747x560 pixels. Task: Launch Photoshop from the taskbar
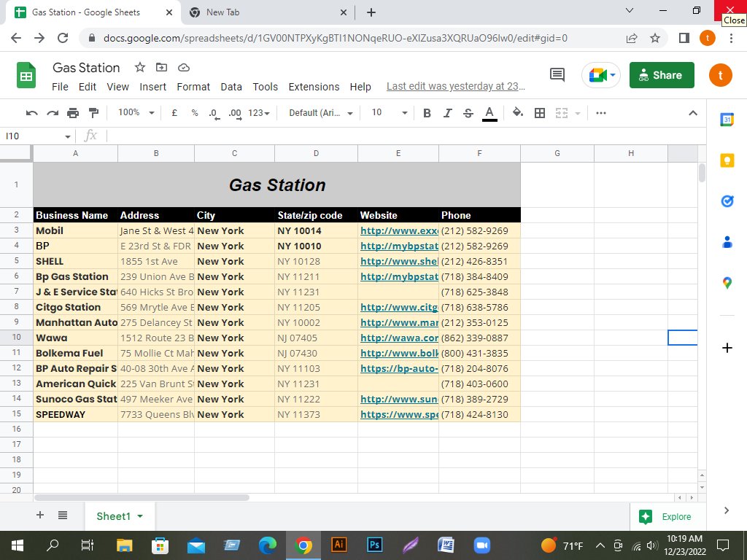374,545
